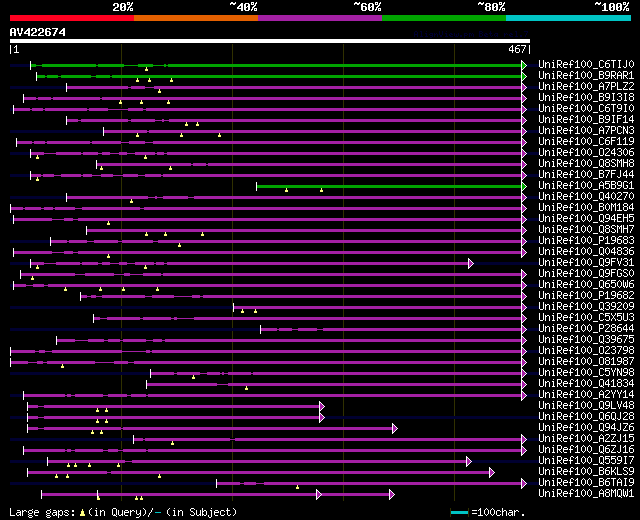This screenshot has height=520, width=640.
Task: Open hit UniRef100_C6T9I0 label
Action: click(586, 109)
